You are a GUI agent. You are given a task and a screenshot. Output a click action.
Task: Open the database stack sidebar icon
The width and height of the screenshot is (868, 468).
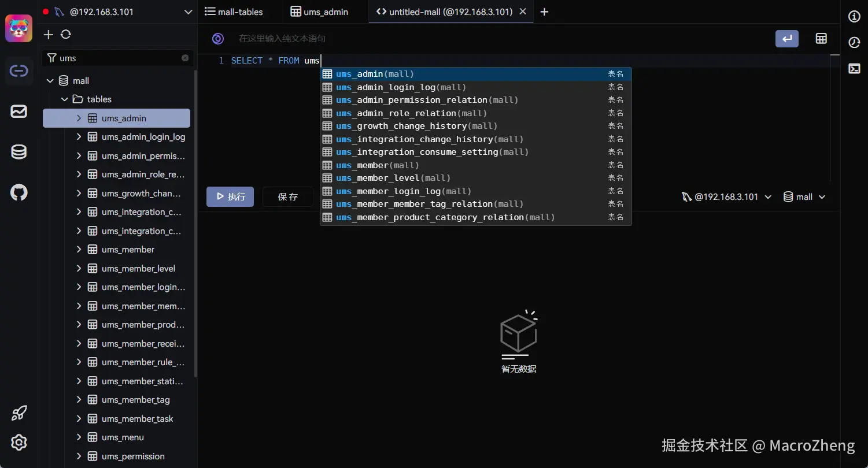[19, 152]
